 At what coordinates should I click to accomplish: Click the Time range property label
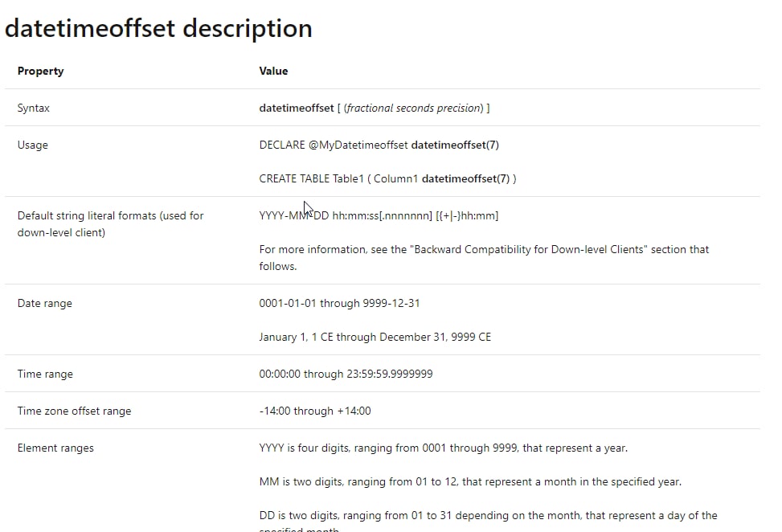point(45,374)
